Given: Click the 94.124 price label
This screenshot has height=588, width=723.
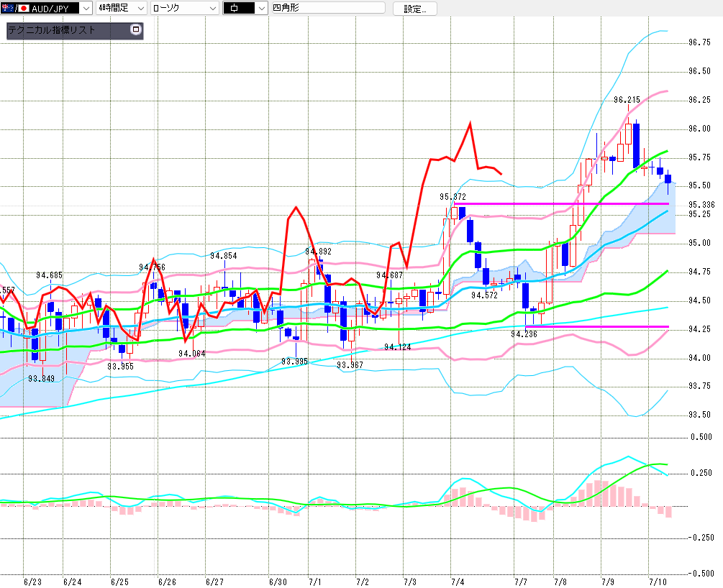Looking at the screenshot, I should [x=397, y=346].
